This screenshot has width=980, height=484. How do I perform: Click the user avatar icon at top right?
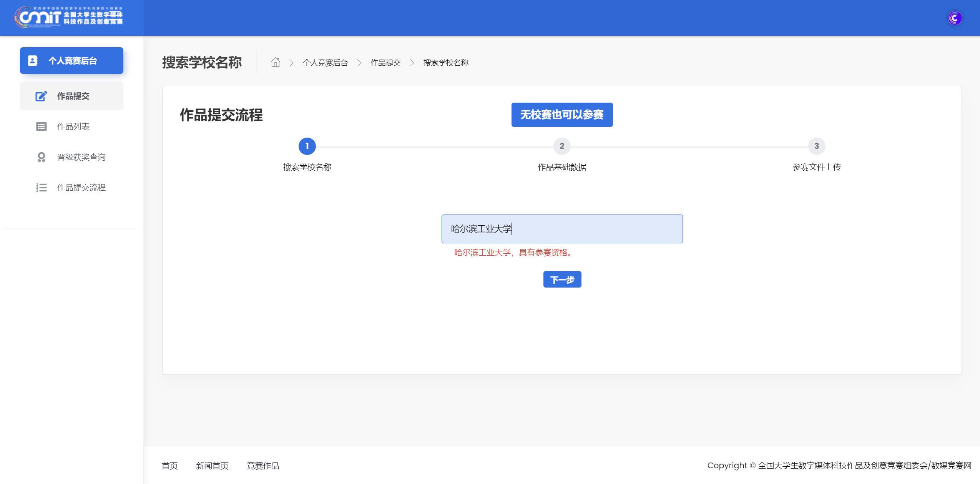[x=955, y=18]
